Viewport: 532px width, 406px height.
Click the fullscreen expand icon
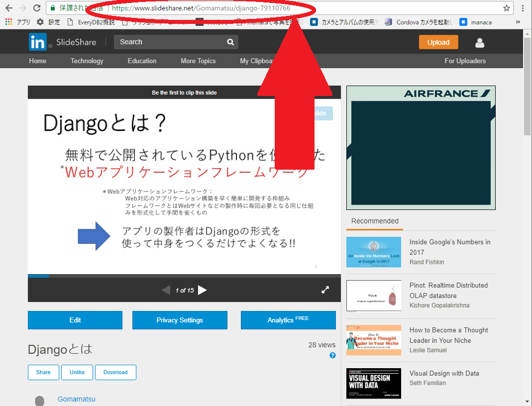(x=325, y=289)
